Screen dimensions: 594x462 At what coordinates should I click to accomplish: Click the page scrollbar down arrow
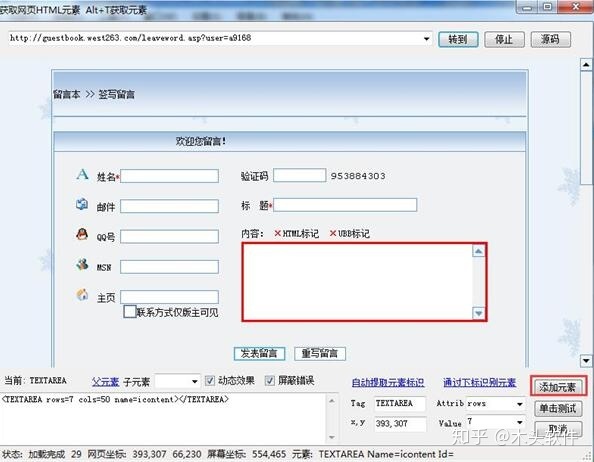coord(586,361)
